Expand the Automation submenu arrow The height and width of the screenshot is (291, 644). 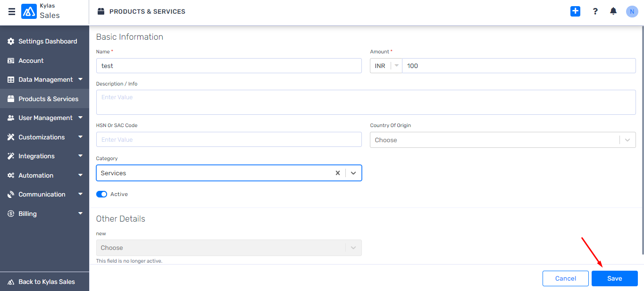80,175
